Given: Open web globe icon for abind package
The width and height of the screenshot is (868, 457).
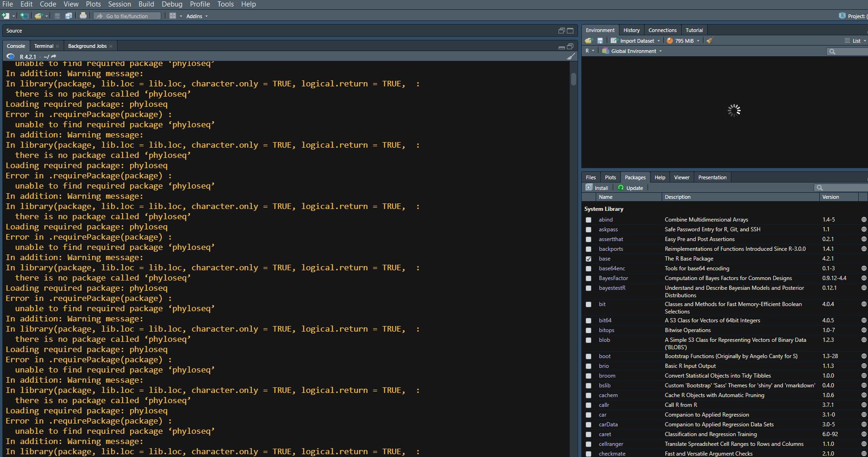Looking at the screenshot, I should pos(864,220).
